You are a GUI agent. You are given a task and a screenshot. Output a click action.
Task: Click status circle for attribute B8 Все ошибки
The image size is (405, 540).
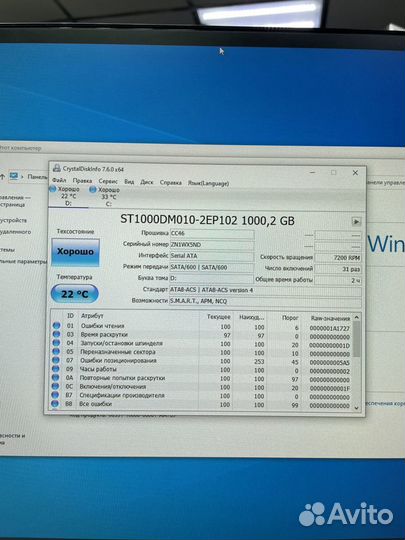pos(55,403)
